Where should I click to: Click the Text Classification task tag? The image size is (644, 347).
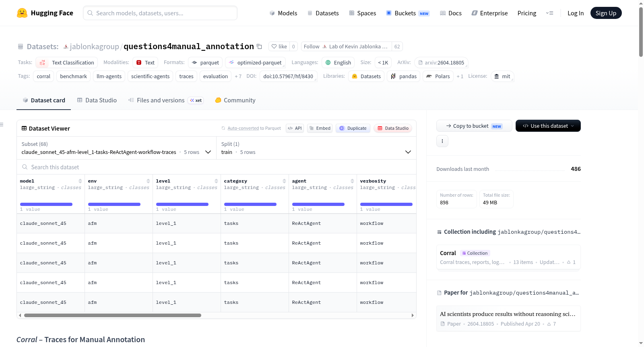click(67, 63)
